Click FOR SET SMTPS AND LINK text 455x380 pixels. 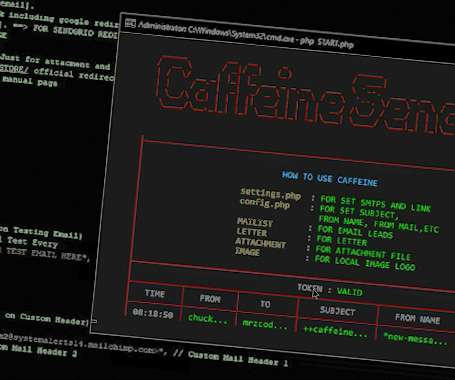coord(375,204)
